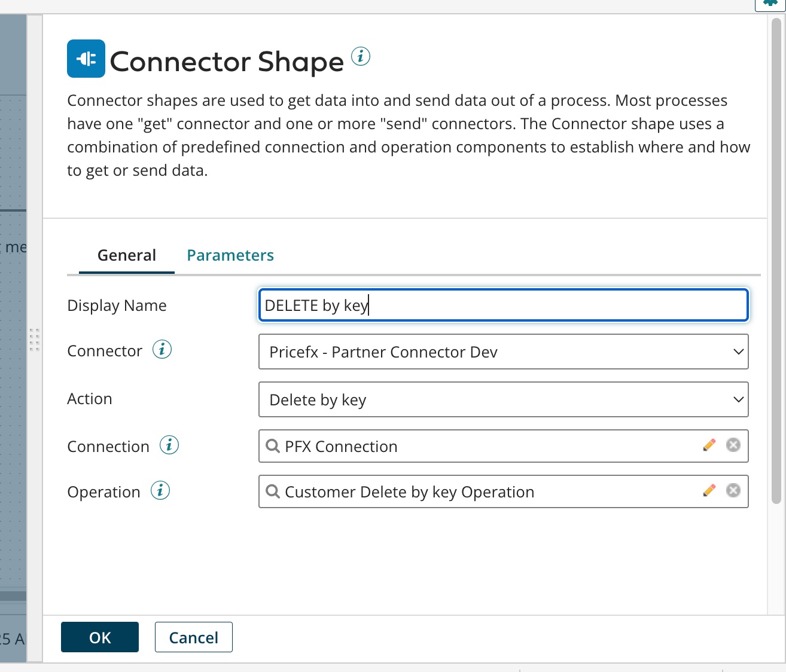Select the General tab
The image size is (786, 672).
tap(126, 255)
